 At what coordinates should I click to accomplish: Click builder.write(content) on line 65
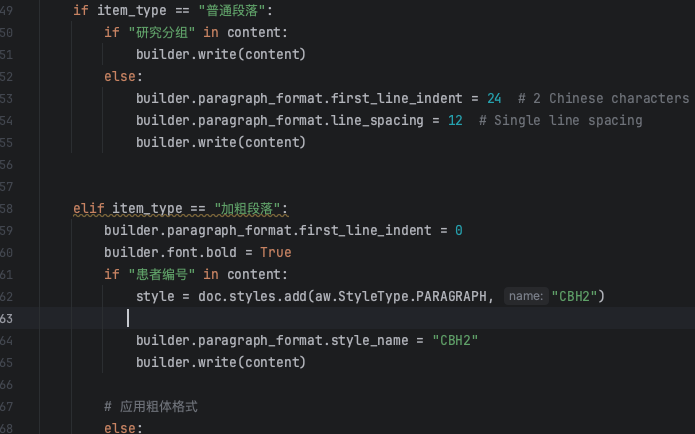221,363
